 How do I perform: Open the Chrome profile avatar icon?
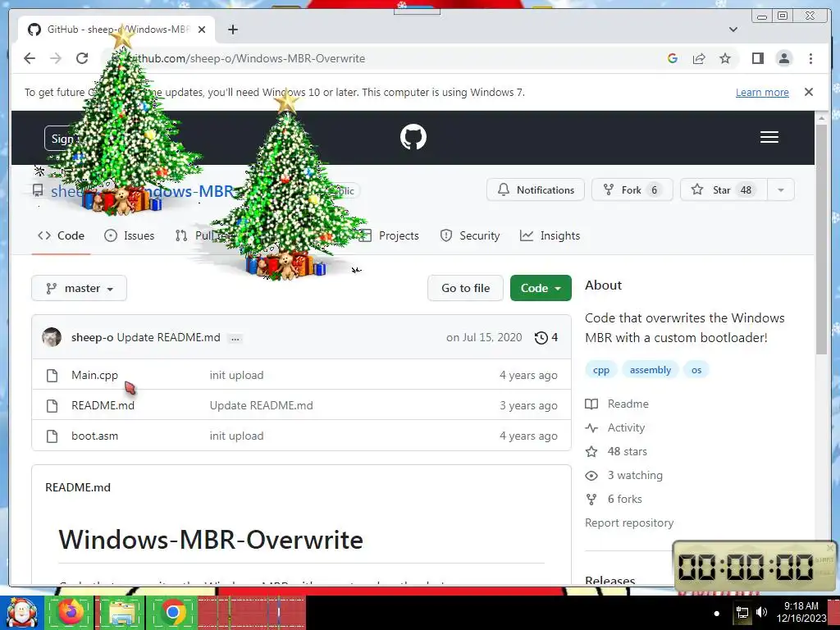[783, 58]
